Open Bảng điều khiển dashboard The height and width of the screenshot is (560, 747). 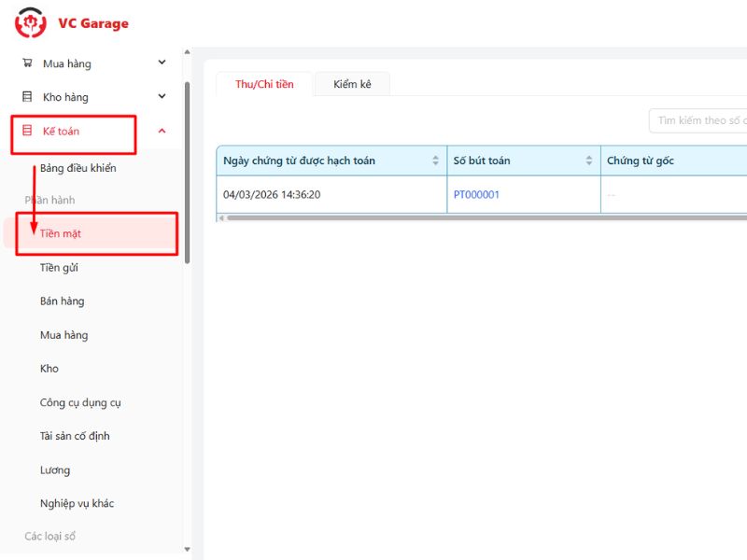[78, 168]
